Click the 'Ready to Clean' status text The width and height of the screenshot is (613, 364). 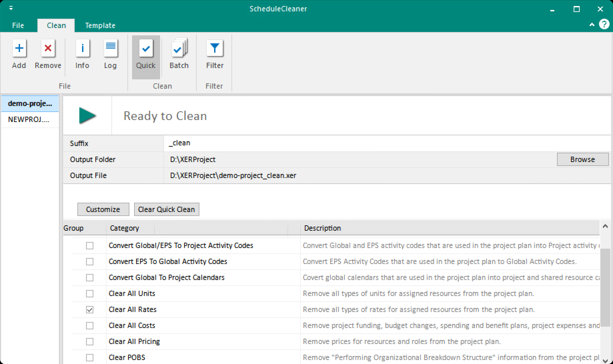tap(165, 116)
